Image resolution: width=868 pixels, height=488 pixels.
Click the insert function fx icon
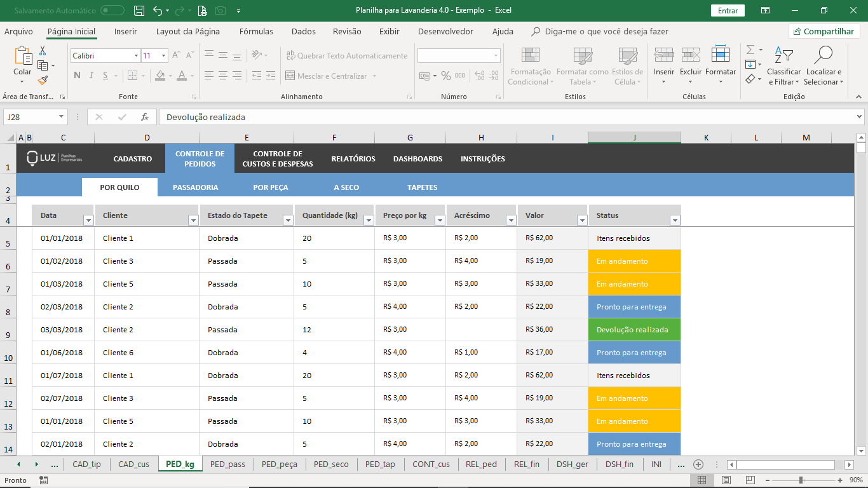pos(145,117)
